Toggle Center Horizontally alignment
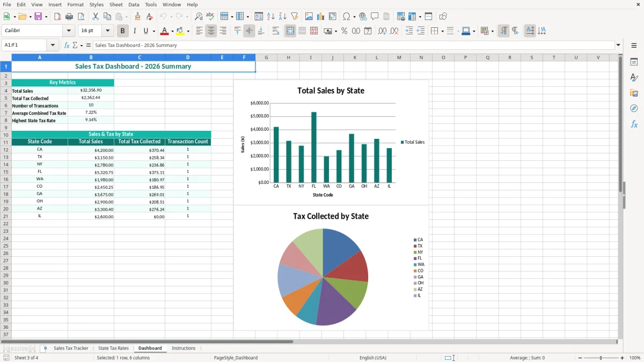 pyautogui.click(x=211, y=31)
